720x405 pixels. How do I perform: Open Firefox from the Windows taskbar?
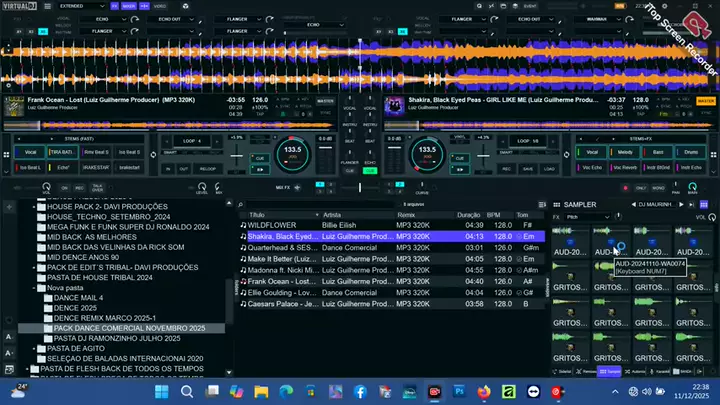485,390
